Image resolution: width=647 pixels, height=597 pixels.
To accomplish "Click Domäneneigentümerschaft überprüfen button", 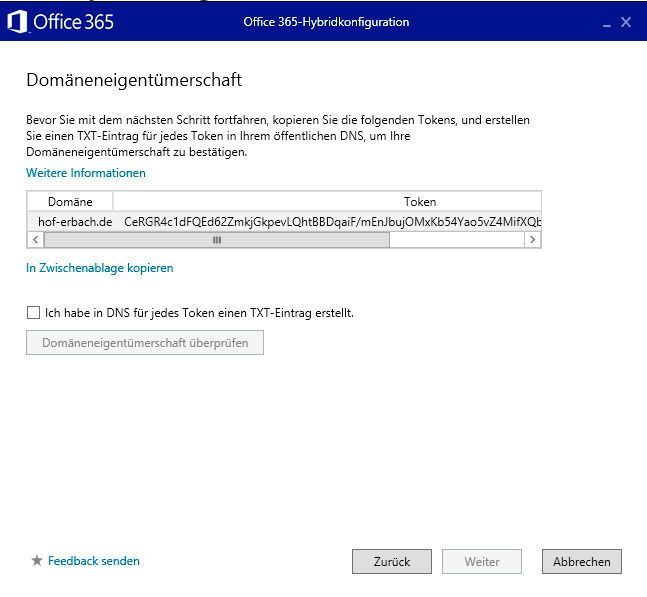I will (x=145, y=342).
